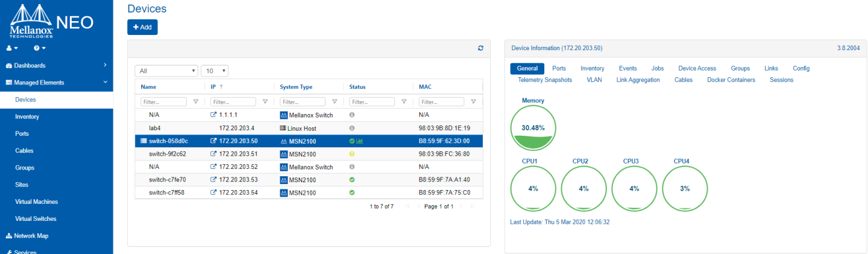This screenshot has width=868, height=254.
Task: Switch to the Ports tab
Action: (x=559, y=69)
